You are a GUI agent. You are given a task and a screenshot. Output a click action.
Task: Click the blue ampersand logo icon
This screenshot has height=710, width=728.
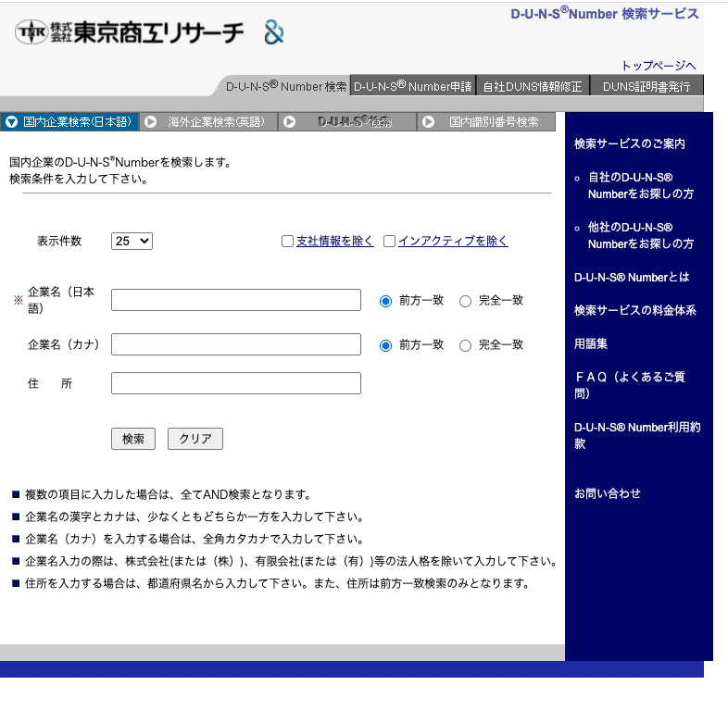click(x=274, y=32)
